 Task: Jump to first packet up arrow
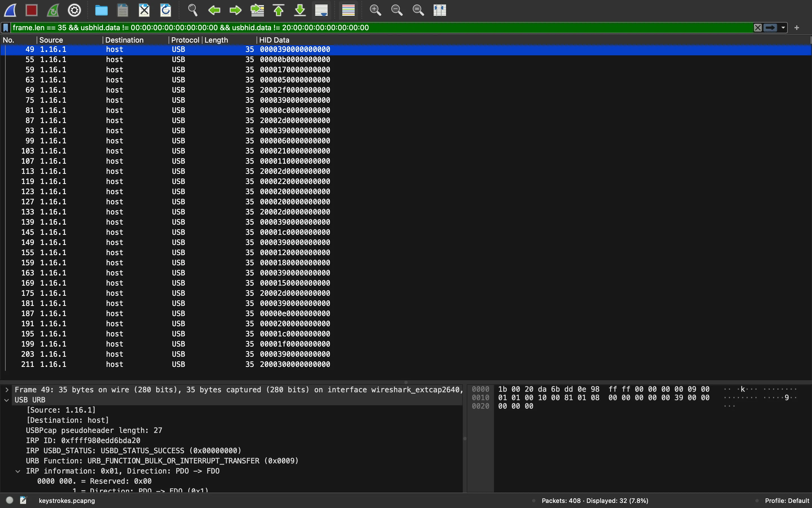coord(279,10)
